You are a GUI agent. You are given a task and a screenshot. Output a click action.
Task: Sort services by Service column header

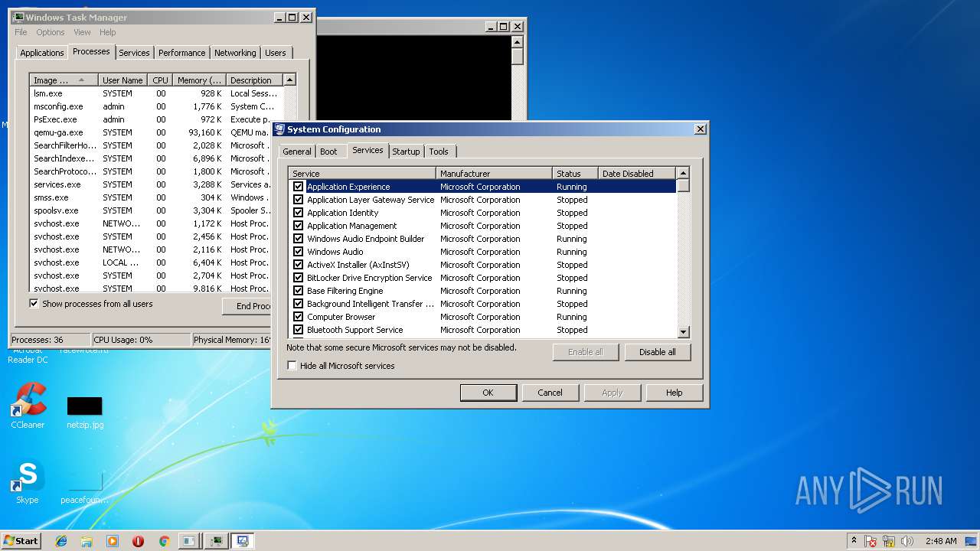pyautogui.click(x=362, y=174)
